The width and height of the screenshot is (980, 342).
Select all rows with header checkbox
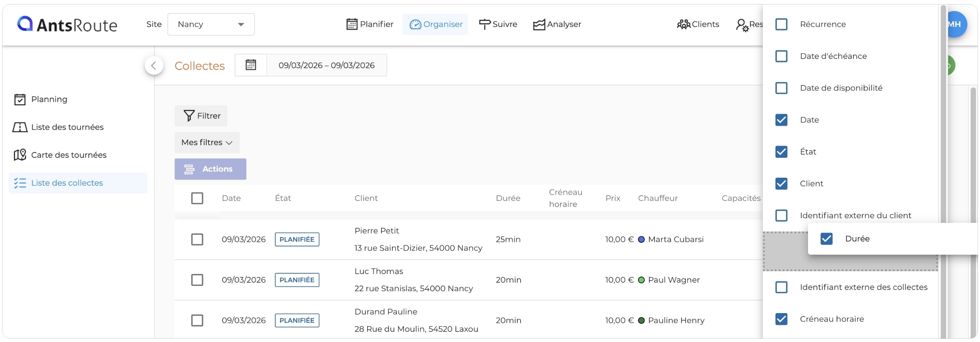tap(197, 198)
